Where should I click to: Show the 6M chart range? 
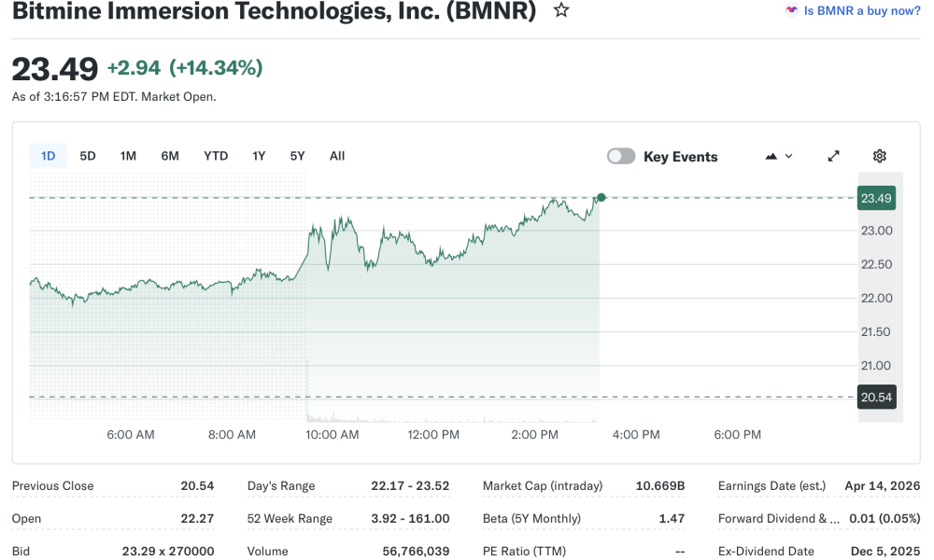[x=170, y=156]
